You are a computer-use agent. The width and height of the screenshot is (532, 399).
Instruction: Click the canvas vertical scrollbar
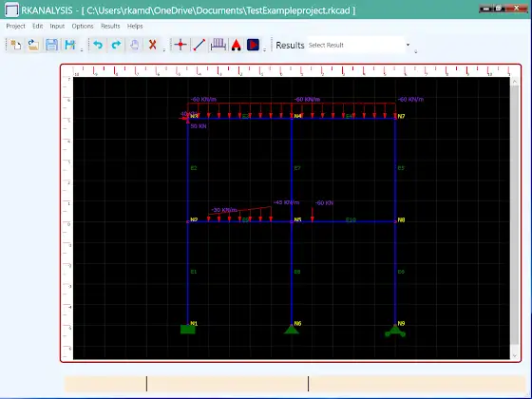coord(515,218)
